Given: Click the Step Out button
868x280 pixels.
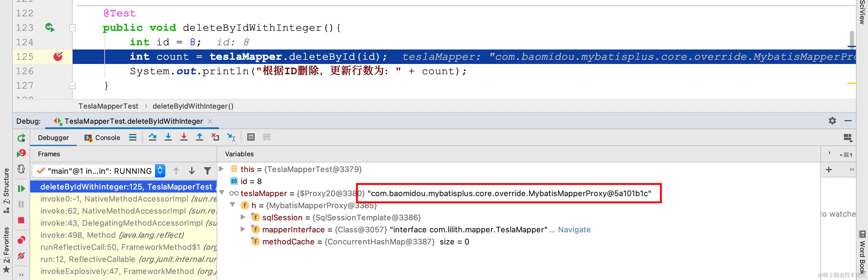Looking at the screenshot, I should point(199,137).
